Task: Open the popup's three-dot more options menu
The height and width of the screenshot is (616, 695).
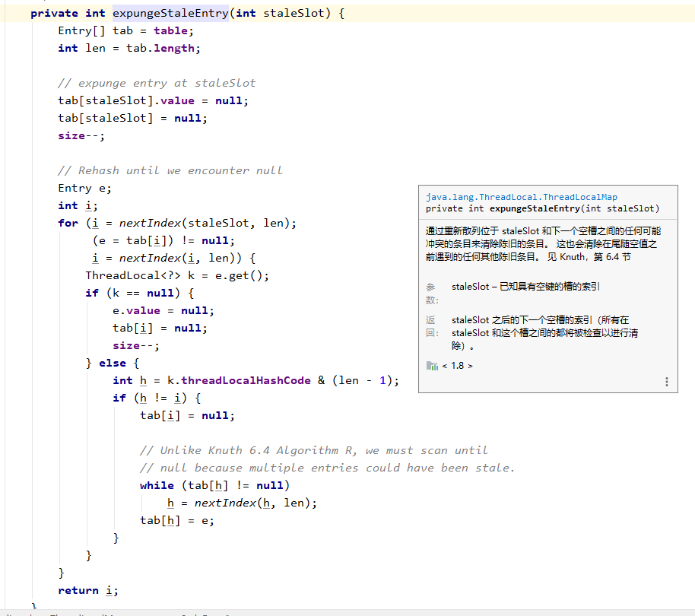Action: [x=666, y=382]
